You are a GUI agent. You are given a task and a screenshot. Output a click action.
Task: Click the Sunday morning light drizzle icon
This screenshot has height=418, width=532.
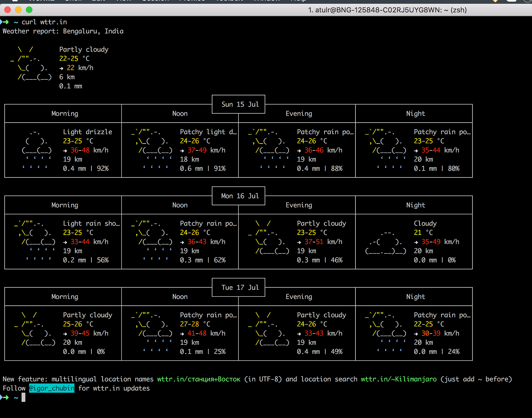pos(37,150)
